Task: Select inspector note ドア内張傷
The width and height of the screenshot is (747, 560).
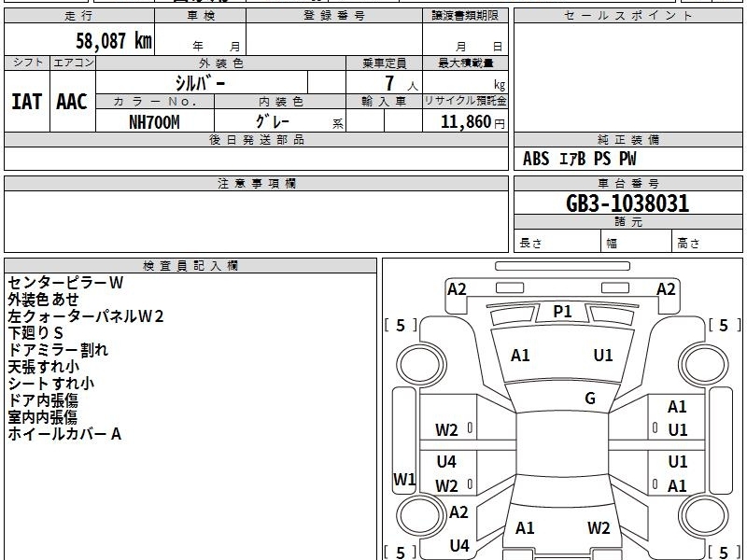Action: point(43,400)
